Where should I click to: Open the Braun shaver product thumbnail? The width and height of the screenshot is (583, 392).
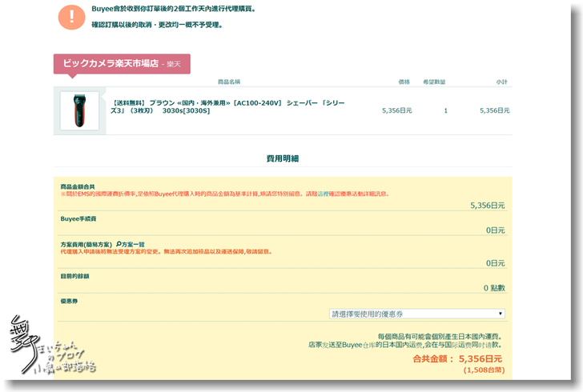(79, 110)
